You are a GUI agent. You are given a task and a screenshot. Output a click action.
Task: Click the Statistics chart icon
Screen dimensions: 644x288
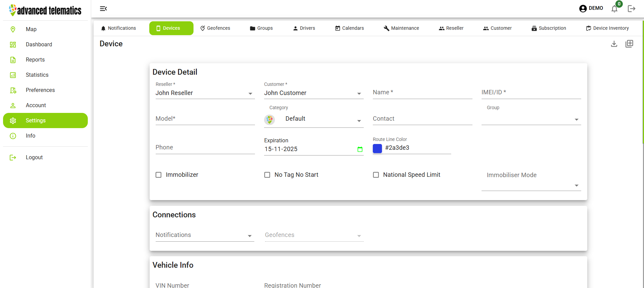pyautogui.click(x=13, y=75)
